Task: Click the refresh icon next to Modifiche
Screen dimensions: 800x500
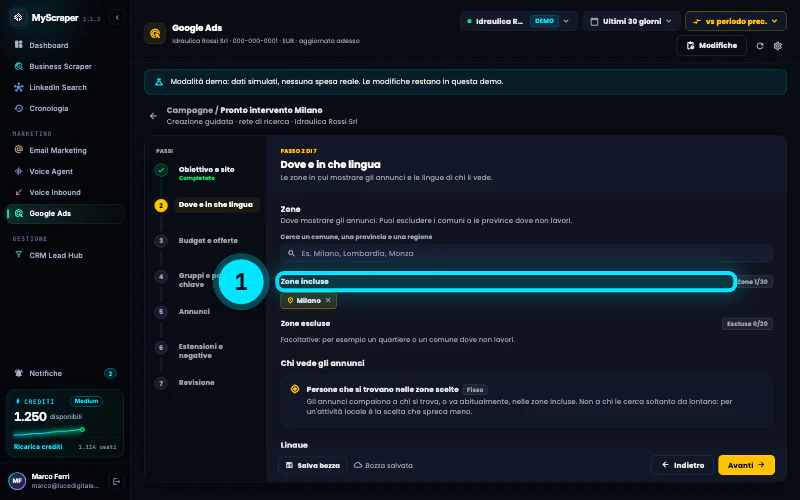Action: click(760, 46)
